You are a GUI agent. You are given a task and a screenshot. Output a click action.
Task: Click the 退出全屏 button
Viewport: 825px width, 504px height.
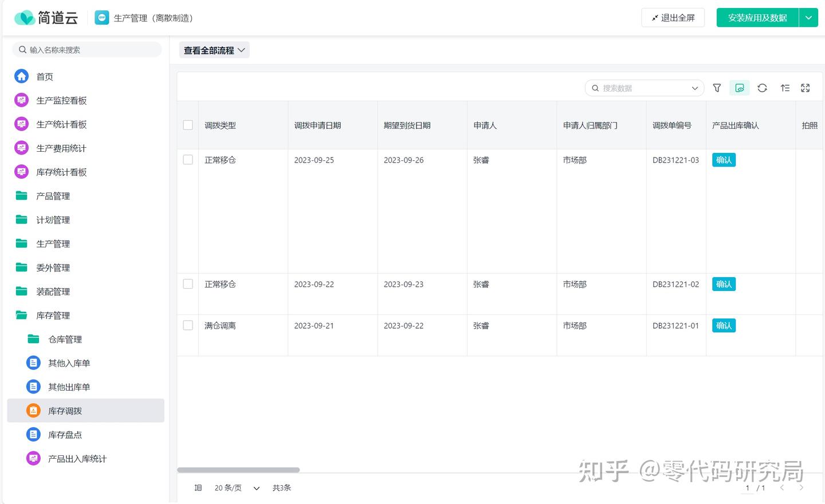click(x=673, y=18)
